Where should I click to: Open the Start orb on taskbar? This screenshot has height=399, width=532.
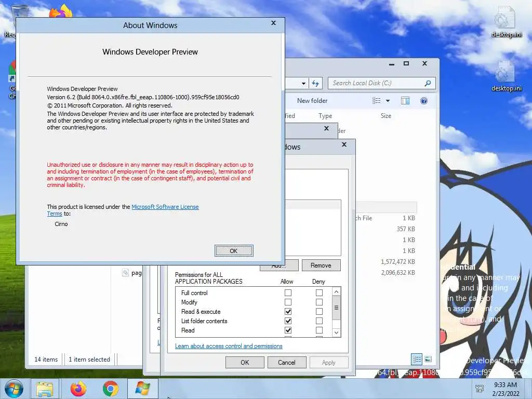[14, 389]
